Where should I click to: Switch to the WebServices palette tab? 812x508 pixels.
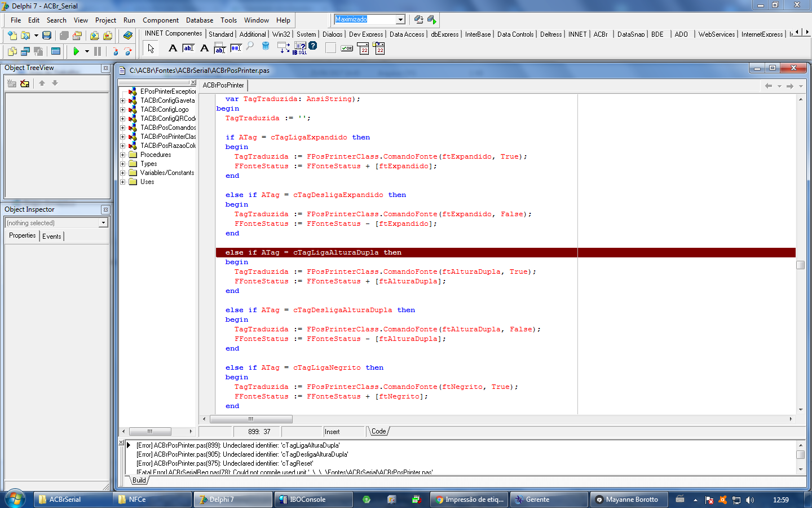pos(717,34)
